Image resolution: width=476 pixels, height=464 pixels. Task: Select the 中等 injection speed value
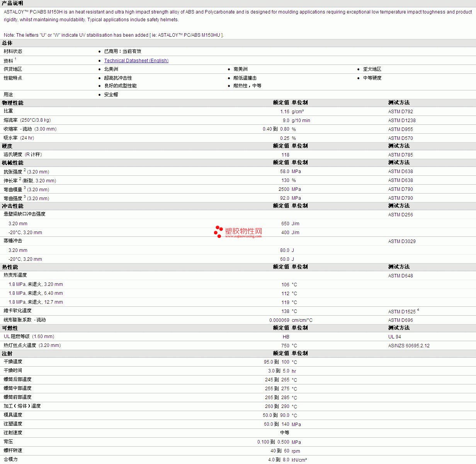pyautogui.click(x=285, y=433)
